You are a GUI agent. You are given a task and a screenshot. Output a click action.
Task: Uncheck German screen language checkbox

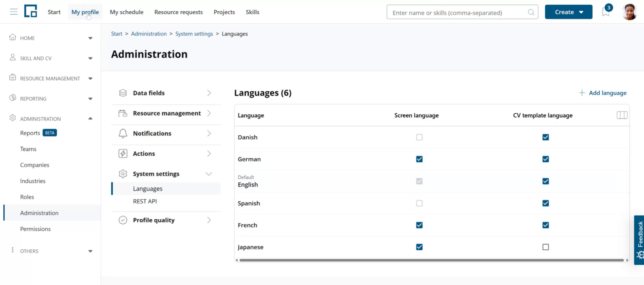pos(419,159)
